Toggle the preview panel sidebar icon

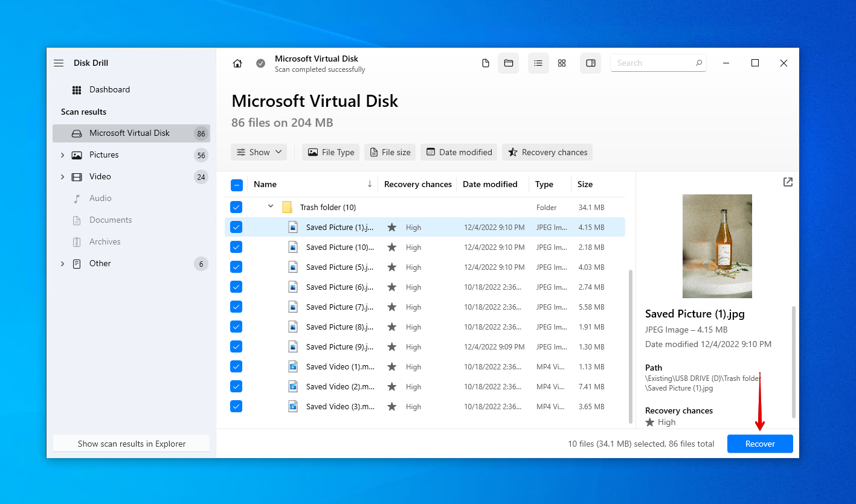pyautogui.click(x=590, y=63)
